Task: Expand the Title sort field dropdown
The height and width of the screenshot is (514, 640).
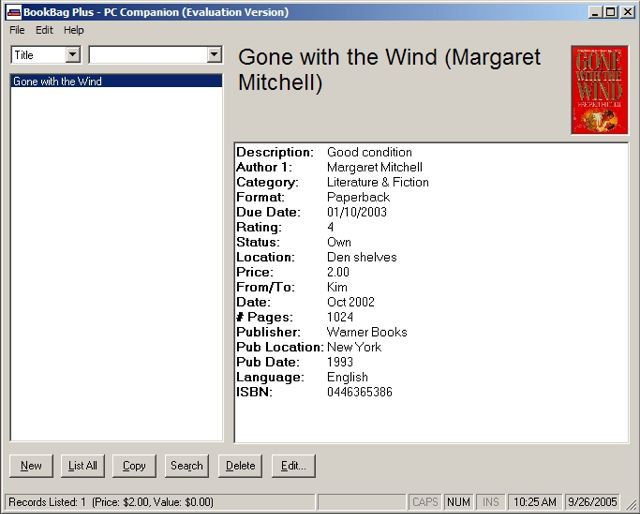Action: tap(73, 55)
